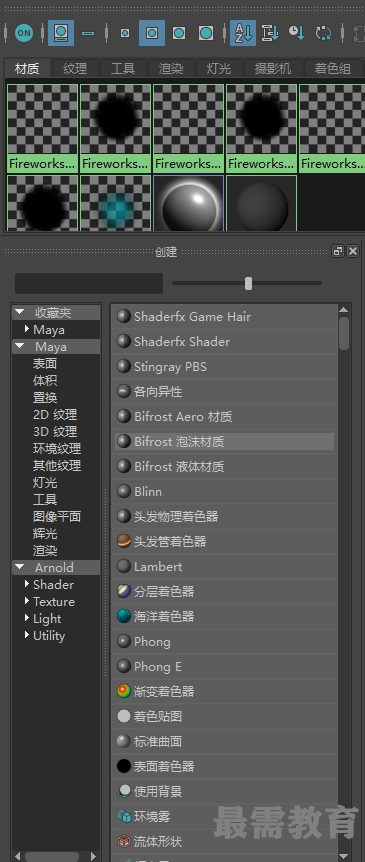The width and height of the screenshot is (365, 862).
Task: Click the icon size slider handle
Action: tap(248, 283)
